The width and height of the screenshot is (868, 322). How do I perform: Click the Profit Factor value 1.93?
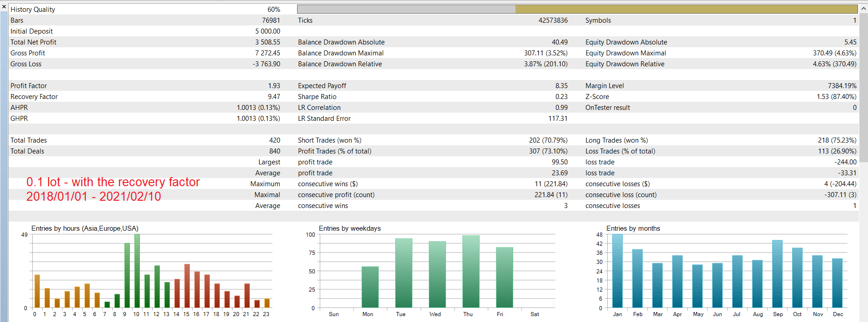coord(274,85)
